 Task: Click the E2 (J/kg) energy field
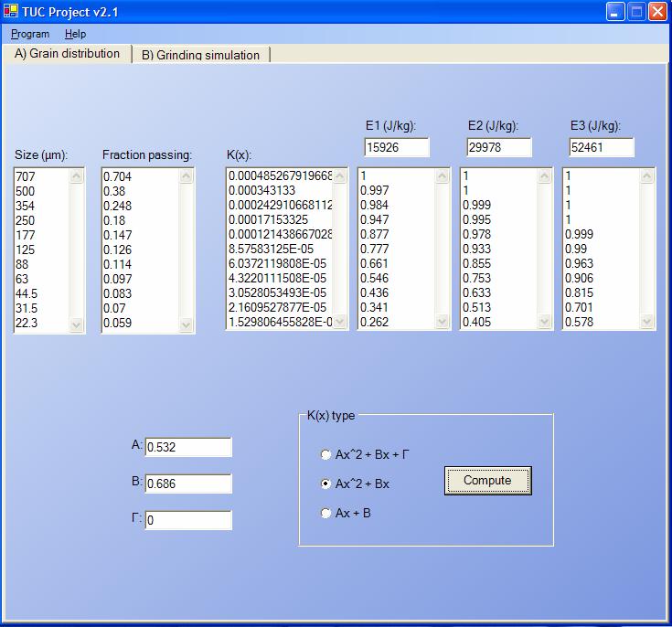[x=499, y=147]
